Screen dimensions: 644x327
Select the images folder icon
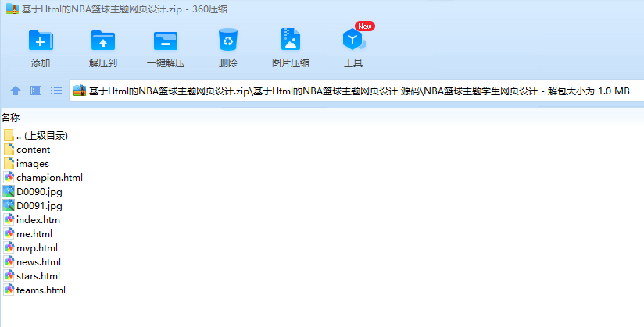point(9,163)
